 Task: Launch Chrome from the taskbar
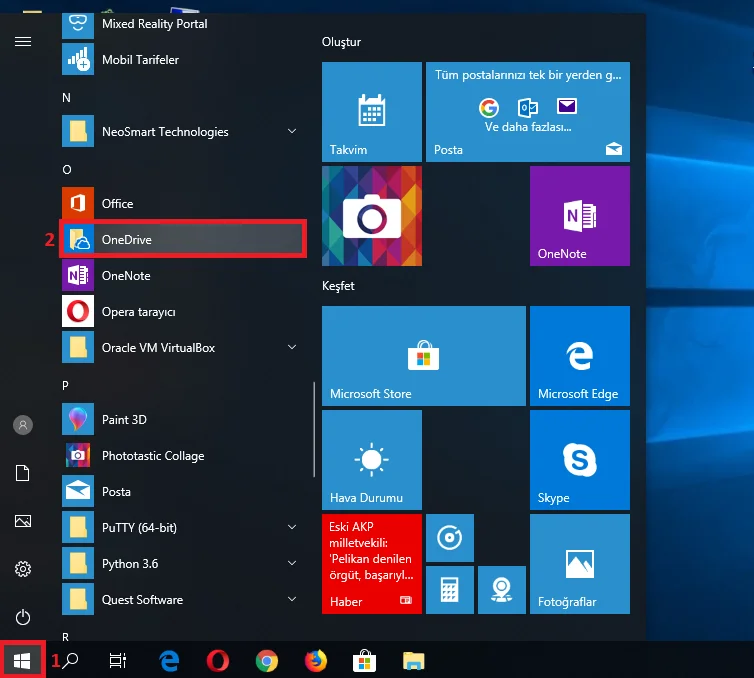click(266, 661)
